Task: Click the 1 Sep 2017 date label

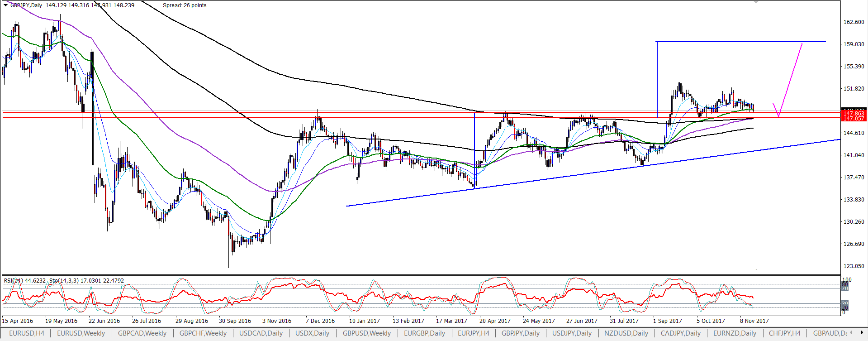Action: tap(668, 321)
